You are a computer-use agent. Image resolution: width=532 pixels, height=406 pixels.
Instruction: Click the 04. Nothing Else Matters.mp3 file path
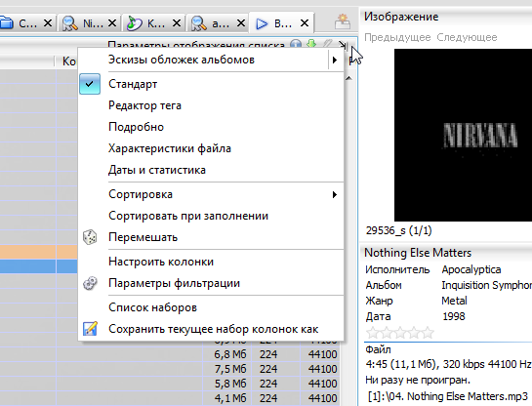pyautogui.click(x=448, y=396)
